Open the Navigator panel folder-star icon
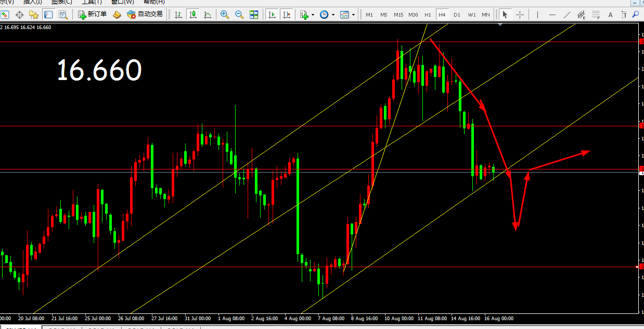Viewport: 644px width, 329px height. [34, 15]
